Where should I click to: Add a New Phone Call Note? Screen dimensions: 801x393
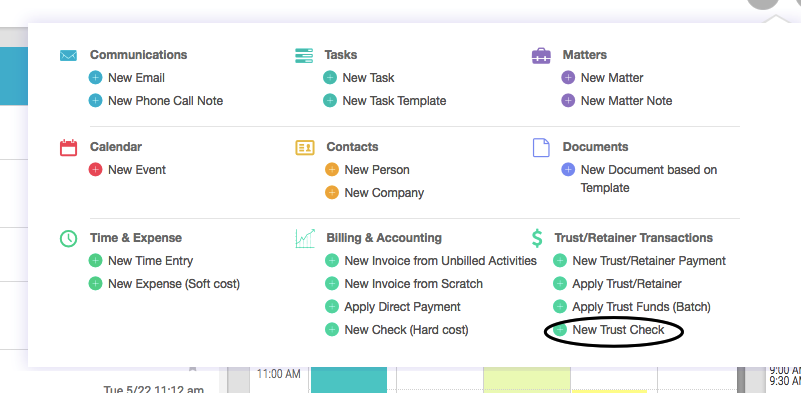166,101
